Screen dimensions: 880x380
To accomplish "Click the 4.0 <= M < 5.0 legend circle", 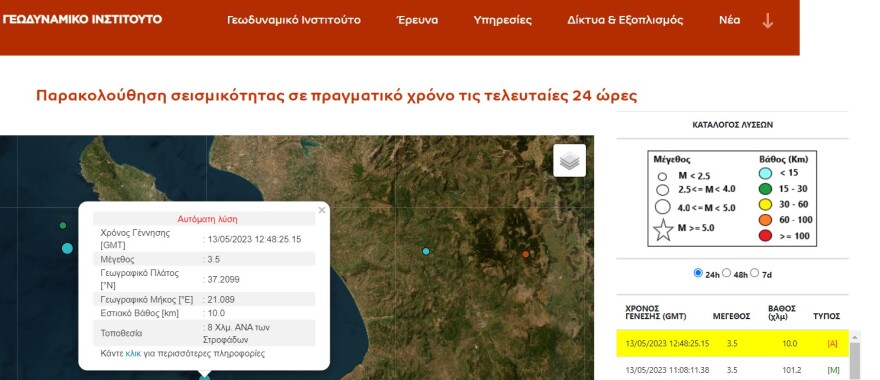I will [663, 207].
